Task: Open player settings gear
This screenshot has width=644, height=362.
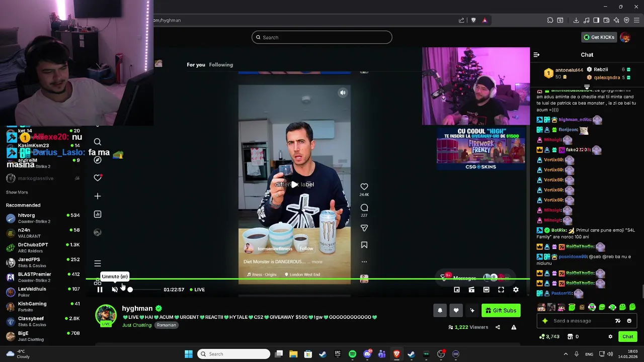Action: [x=516, y=290]
